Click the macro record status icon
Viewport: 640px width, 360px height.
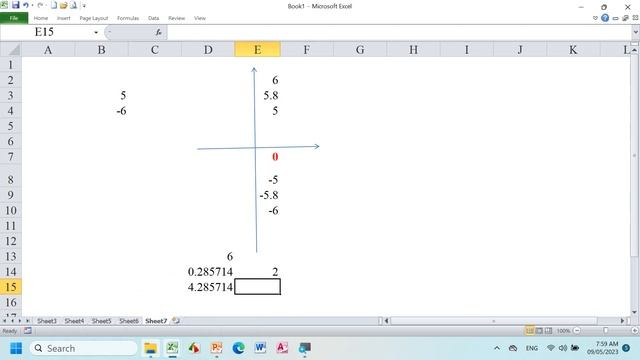[x=28, y=331]
